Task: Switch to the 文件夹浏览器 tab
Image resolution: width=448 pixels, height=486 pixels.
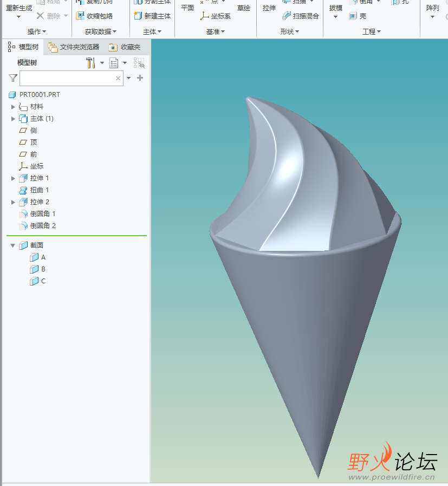Action: [74, 47]
